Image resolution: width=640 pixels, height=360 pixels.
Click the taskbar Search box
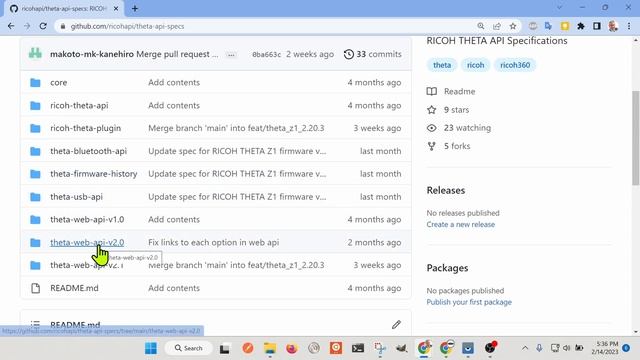pyautogui.click(x=189, y=348)
